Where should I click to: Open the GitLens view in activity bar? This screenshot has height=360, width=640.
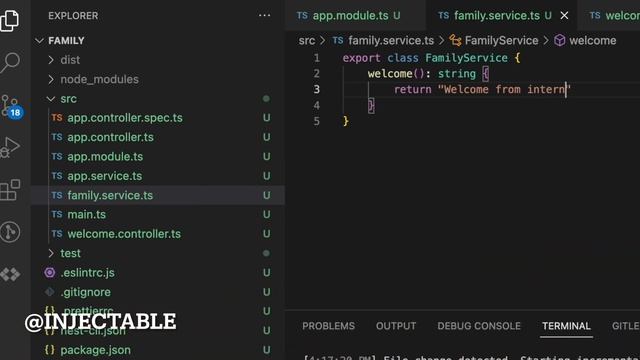coord(10,232)
